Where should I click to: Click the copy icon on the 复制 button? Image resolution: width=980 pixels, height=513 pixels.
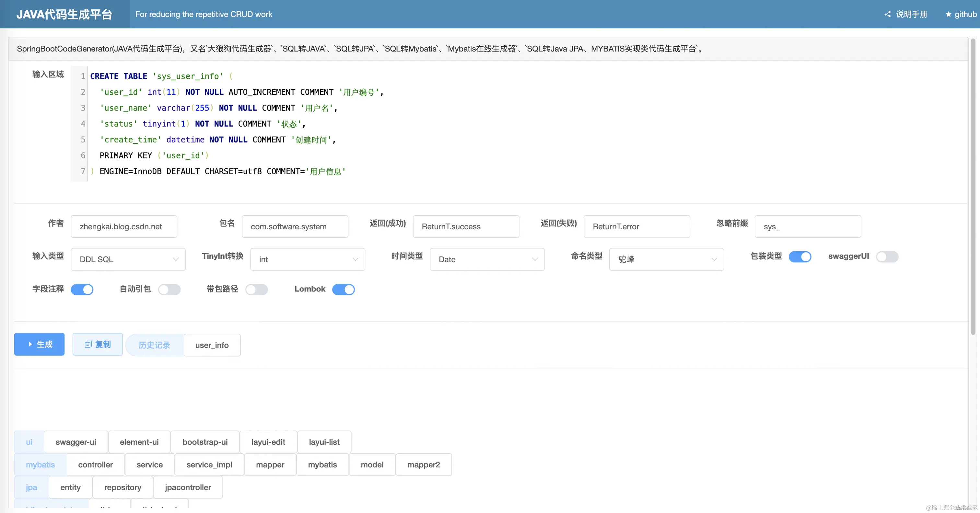pyautogui.click(x=87, y=344)
